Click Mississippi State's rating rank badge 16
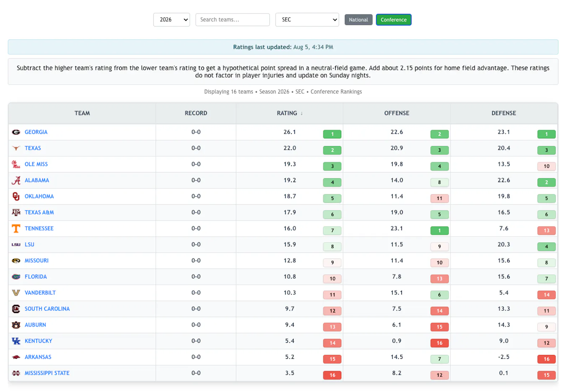The width and height of the screenshot is (570, 392). (x=332, y=375)
